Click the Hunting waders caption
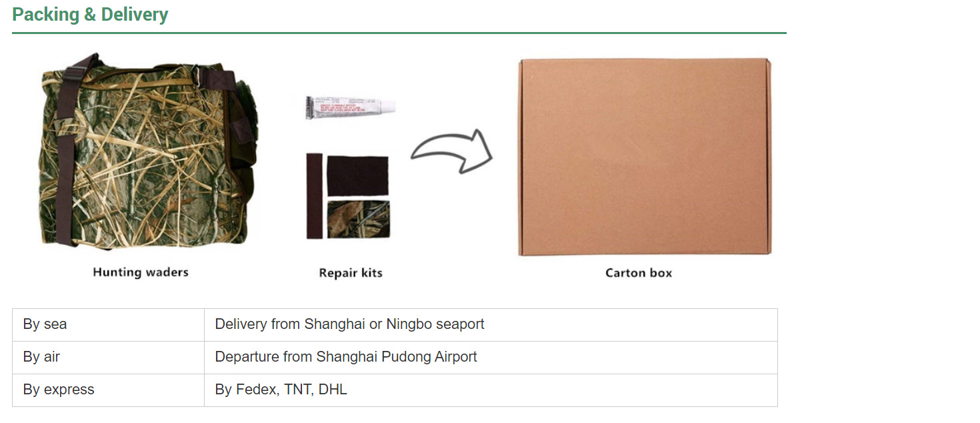 point(141,272)
